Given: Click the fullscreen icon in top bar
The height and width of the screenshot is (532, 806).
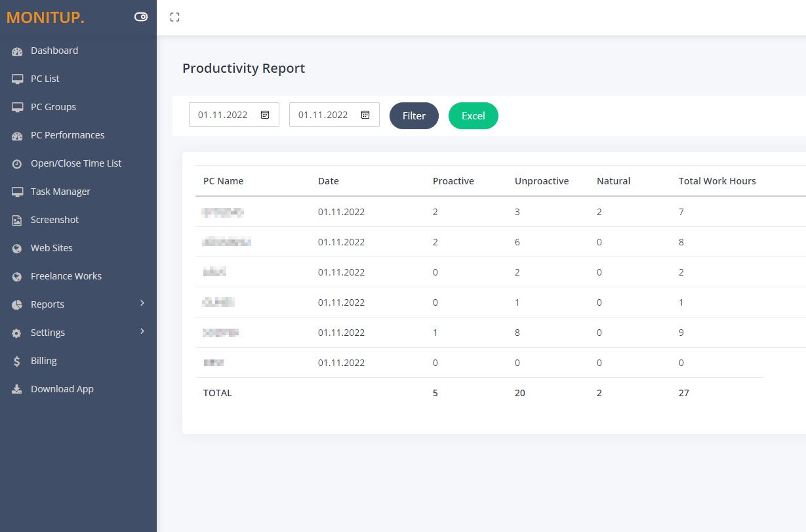Looking at the screenshot, I should click(x=174, y=17).
